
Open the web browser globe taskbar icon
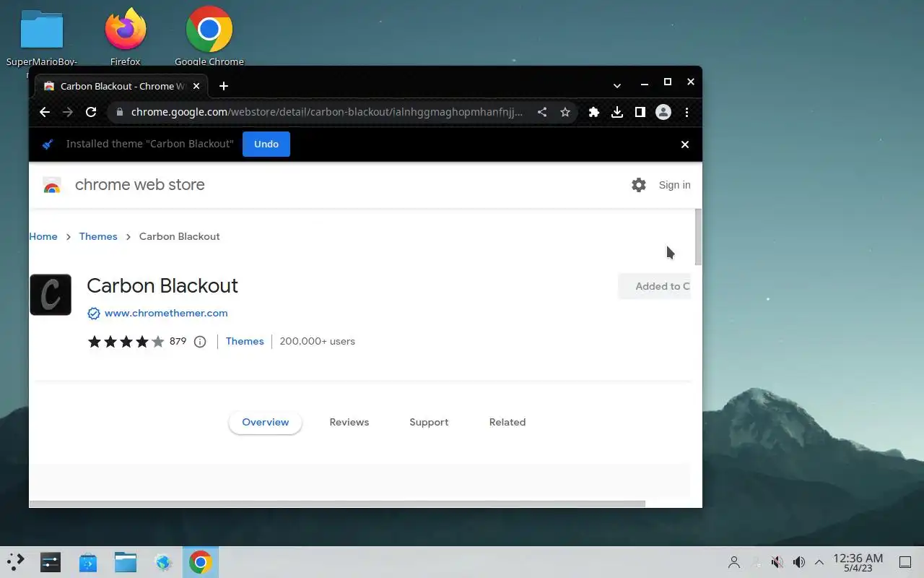(163, 562)
